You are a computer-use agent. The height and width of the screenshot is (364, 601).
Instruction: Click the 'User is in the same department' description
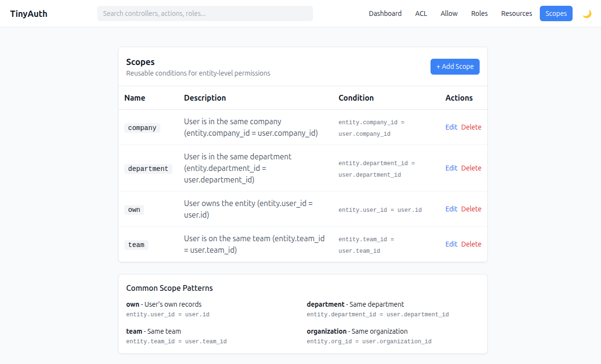point(238,168)
